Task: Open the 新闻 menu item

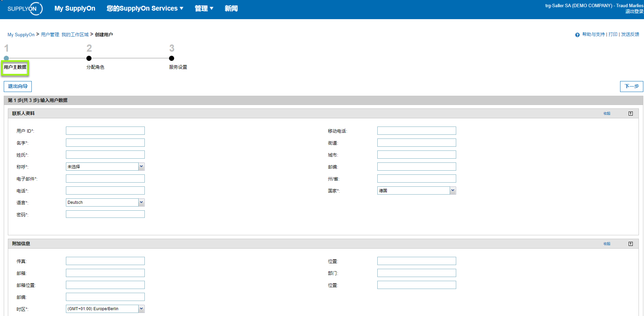Action: (x=231, y=9)
